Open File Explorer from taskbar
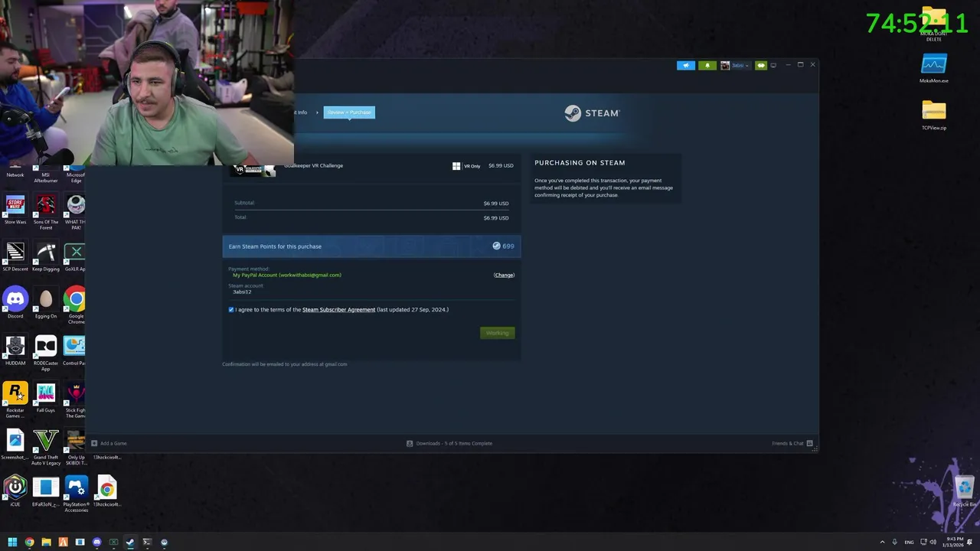The width and height of the screenshot is (980, 551). (46, 542)
